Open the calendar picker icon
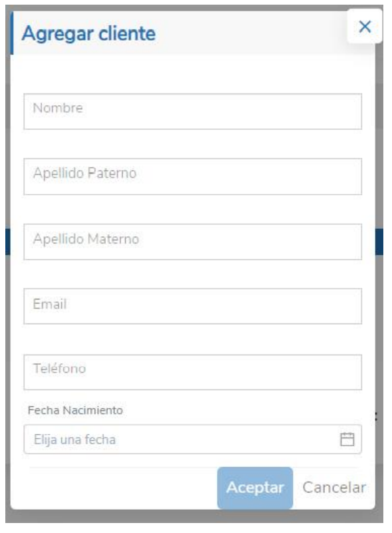This screenshot has height=533, width=392. coord(347,439)
